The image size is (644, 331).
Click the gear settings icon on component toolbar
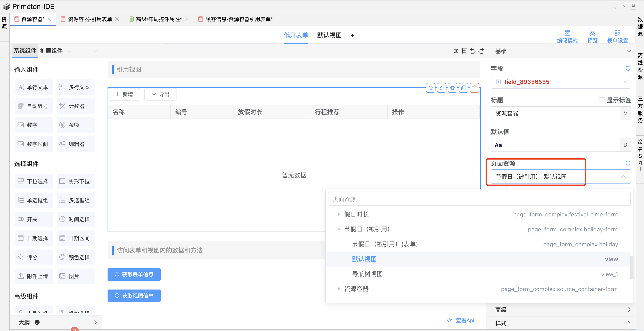coord(453,88)
